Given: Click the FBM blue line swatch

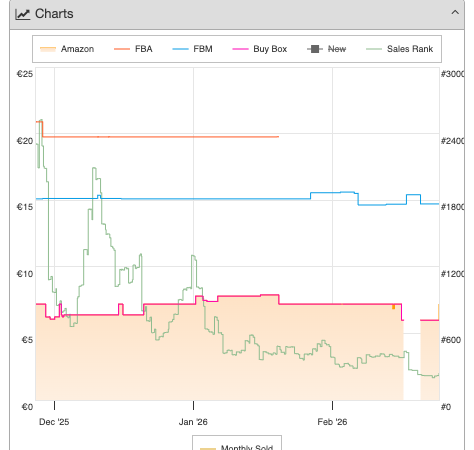Looking at the screenshot, I should coord(180,49).
